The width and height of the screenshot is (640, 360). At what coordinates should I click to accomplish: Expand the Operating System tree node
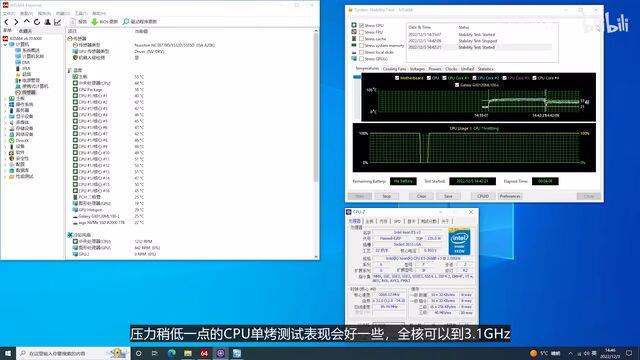tap(6, 104)
